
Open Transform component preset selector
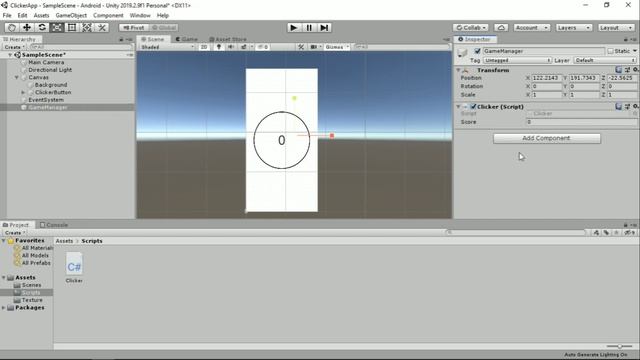pyautogui.click(x=627, y=70)
